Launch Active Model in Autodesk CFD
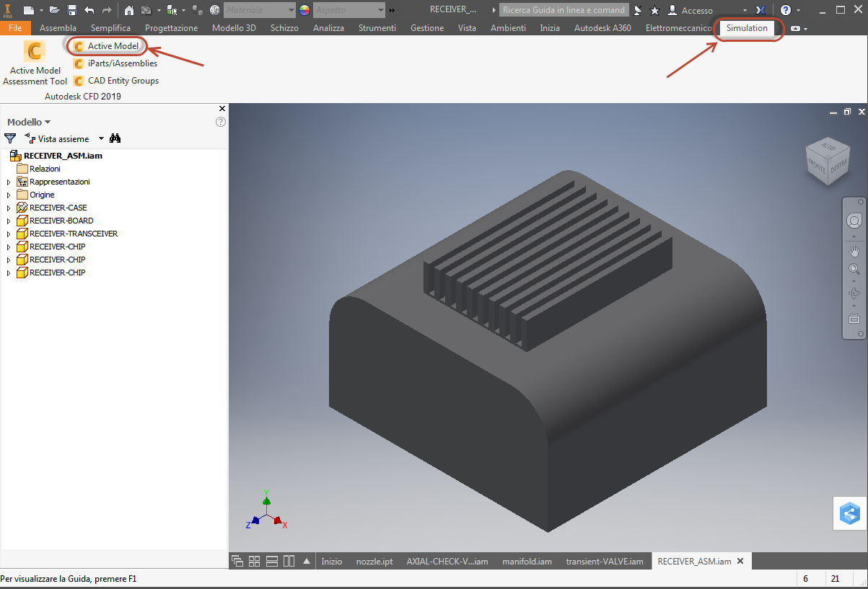868x589 pixels. 106,46
